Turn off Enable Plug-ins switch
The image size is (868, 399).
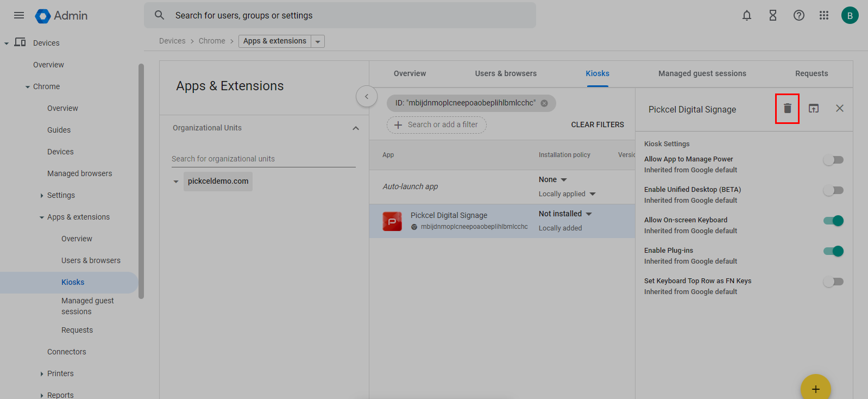pos(833,251)
